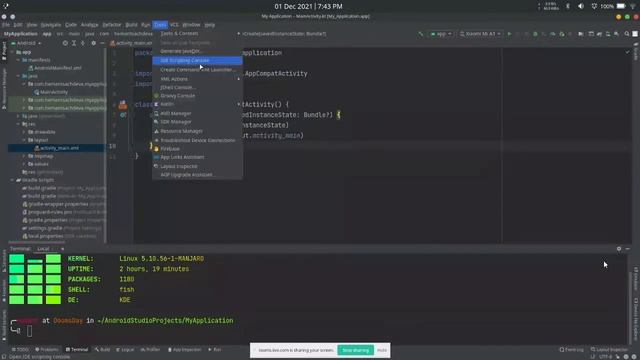The height and width of the screenshot is (360, 640).
Task: Toggle the Resource Manager side tab
Action: coord(4,89)
